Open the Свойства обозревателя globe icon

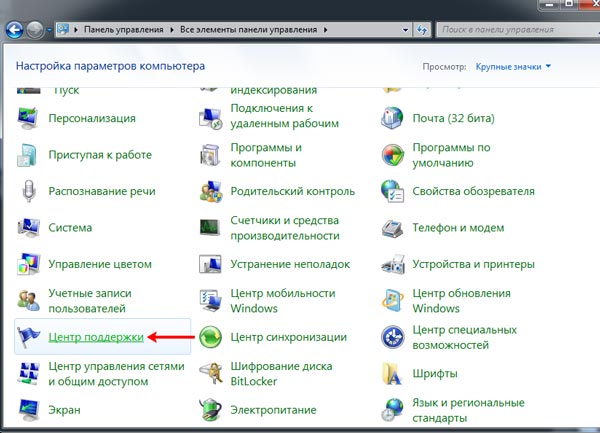(x=392, y=191)
